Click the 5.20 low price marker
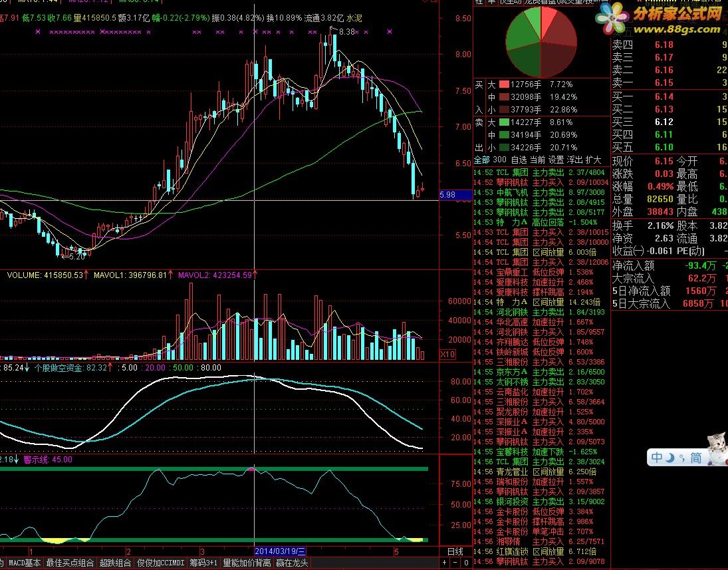The height and width of the screenshot is (570, 728). 76,257
